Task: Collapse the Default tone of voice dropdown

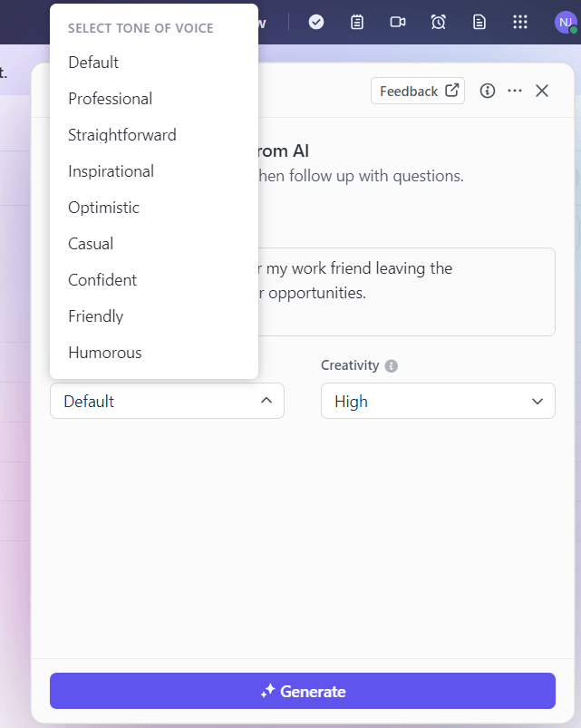Action: click(167, 401)
